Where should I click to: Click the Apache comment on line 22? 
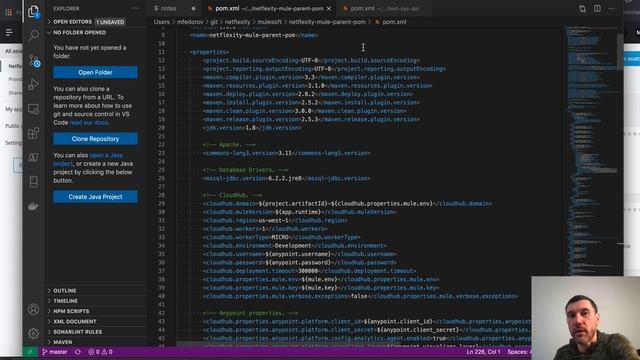coord(229,144)
